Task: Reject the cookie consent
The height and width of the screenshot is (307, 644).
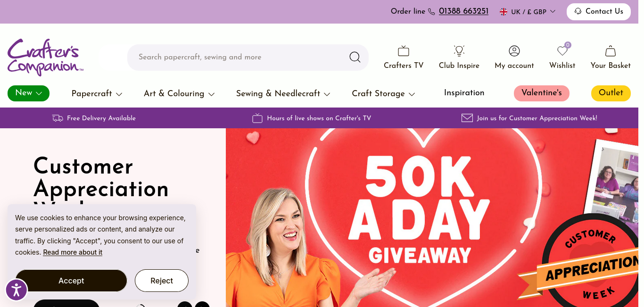Action: click(162, 281)
